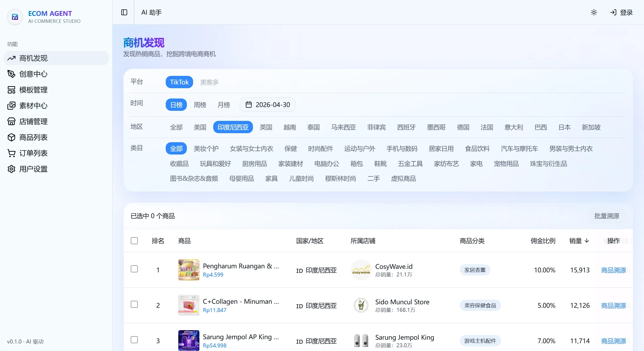Viewport: 644px width, 351px height.
Task: Toggle the sidebar panel icon
Action: (124, 12)
